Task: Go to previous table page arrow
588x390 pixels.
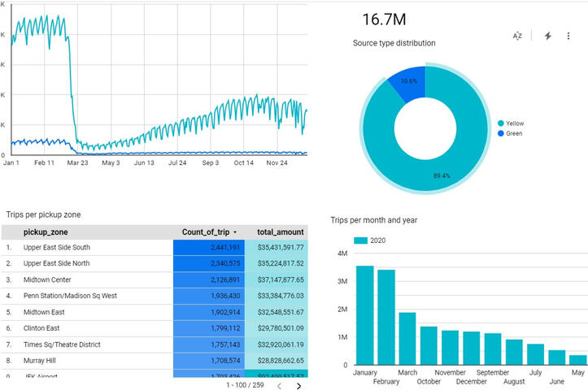Action: pos(279,386)
